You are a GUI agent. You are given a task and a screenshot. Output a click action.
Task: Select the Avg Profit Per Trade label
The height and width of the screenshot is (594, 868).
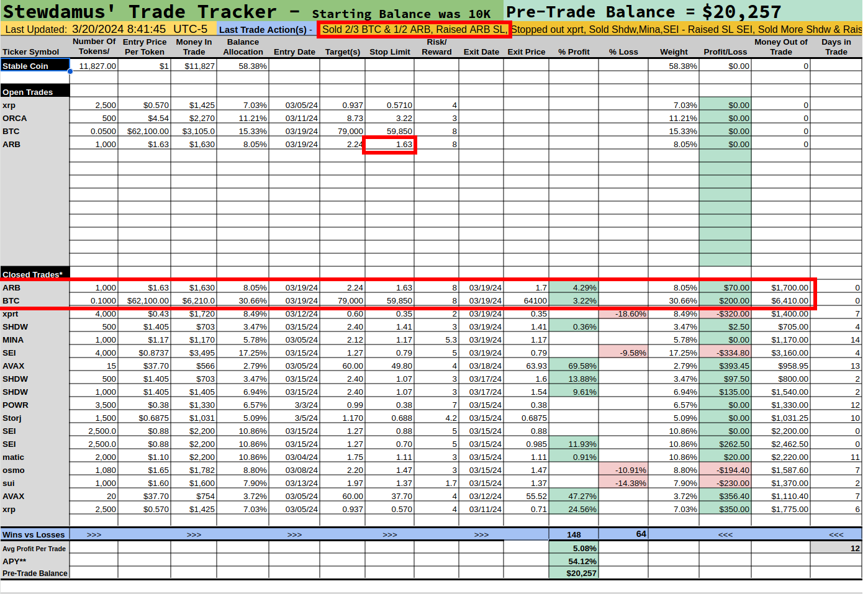35,549
